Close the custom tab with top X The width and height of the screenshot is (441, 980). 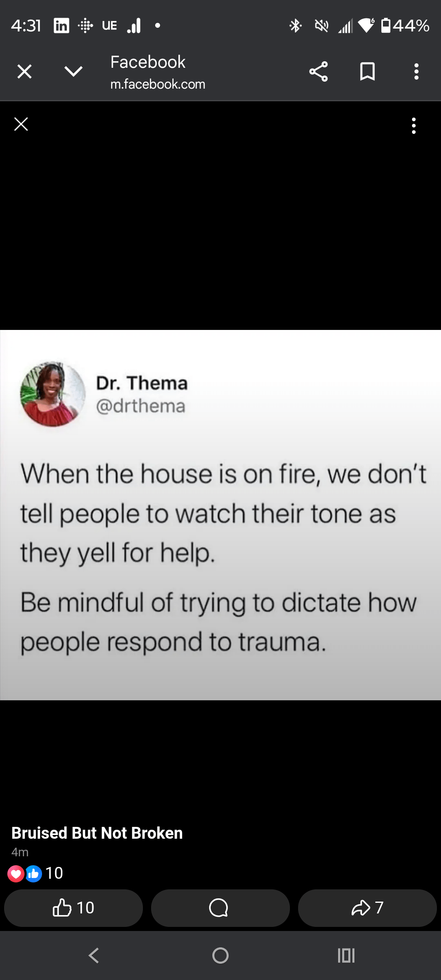24,72
